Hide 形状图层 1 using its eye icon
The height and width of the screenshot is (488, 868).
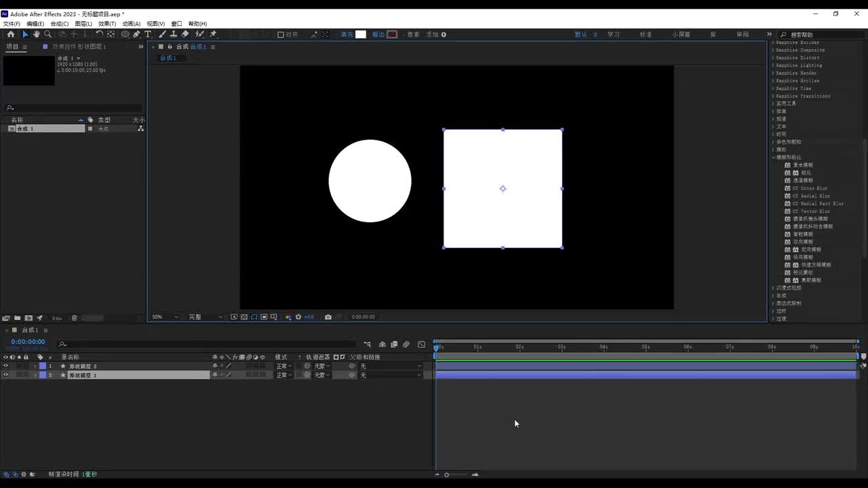click(6, 375)
